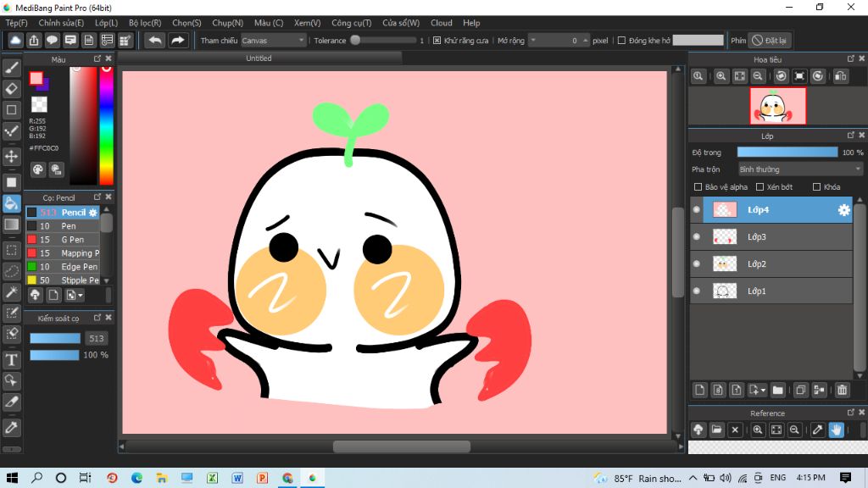The height and width of the screenshot is (488, 868).
Task: Click the Đặt lại button
Action: point(770,40)
